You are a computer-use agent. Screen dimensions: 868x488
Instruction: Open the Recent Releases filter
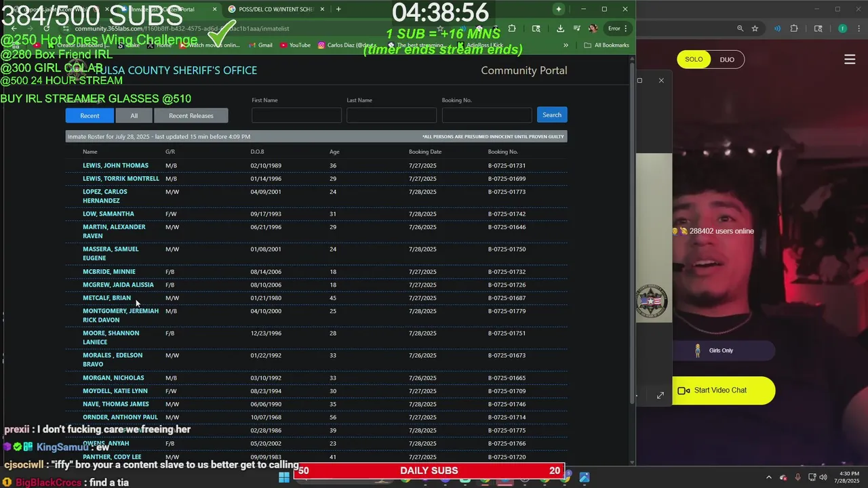pyautogui.click(x=191, y=115)
